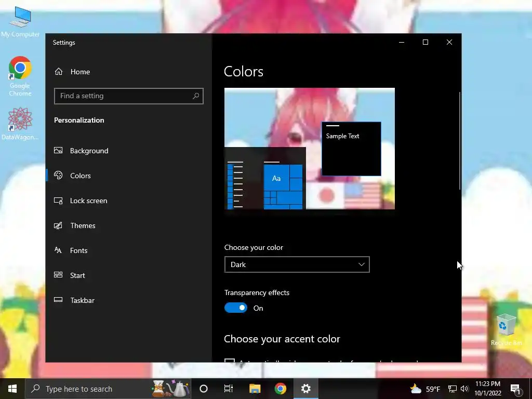Select the DataWagon desktop shortcut
The image size is (532, 399).
click(20, 124)
